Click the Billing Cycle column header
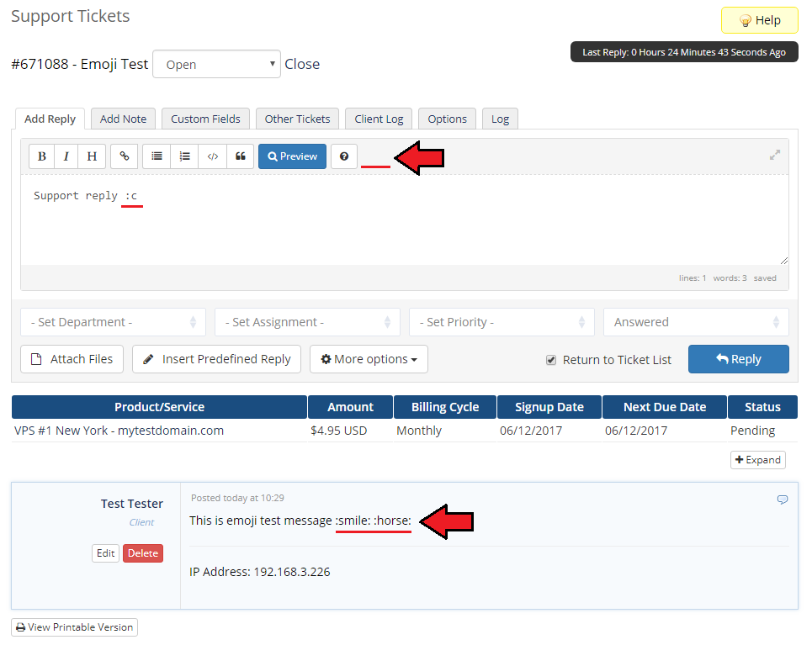The width and height of the screenshot is (812, 645). point(445,407)
